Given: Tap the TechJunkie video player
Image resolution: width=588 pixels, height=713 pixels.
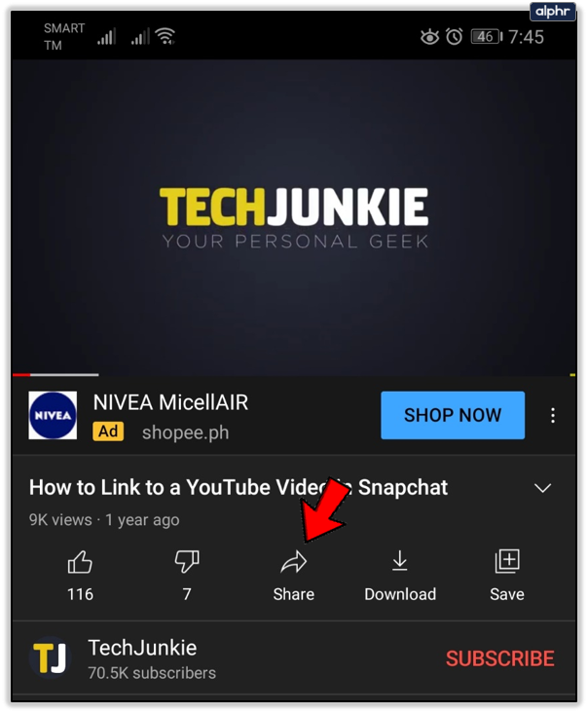Looking at the screenshot, I should pyautogui.click(x=294, y=217).
